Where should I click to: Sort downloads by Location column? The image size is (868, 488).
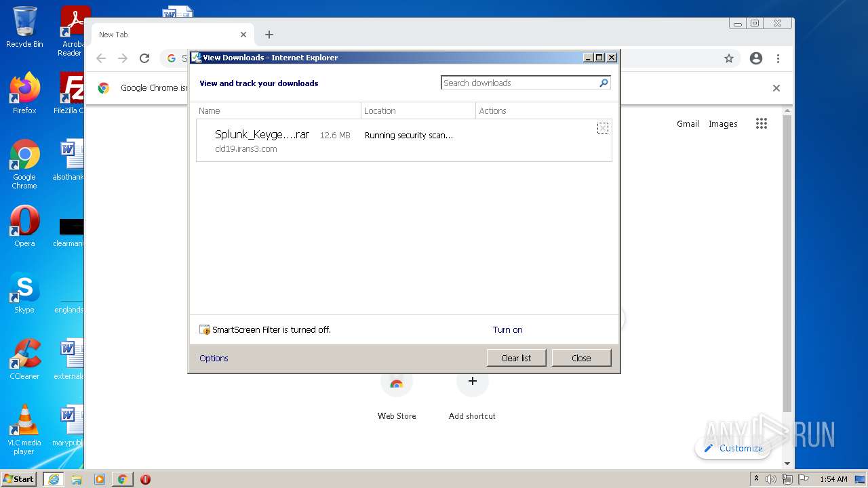(x=418, y=110)
